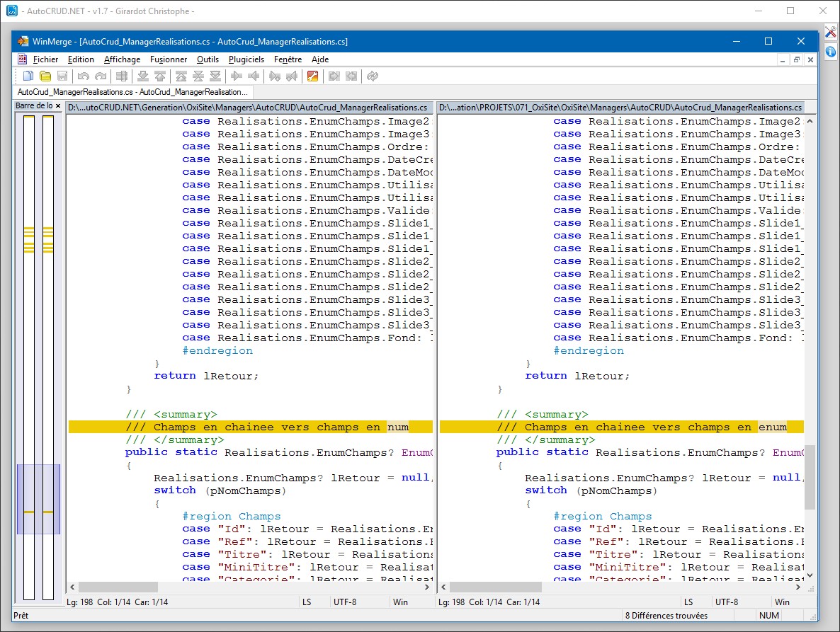Click the Copy to right icon
The width and height of the screenshot is (840, 632).
[237, 76]
